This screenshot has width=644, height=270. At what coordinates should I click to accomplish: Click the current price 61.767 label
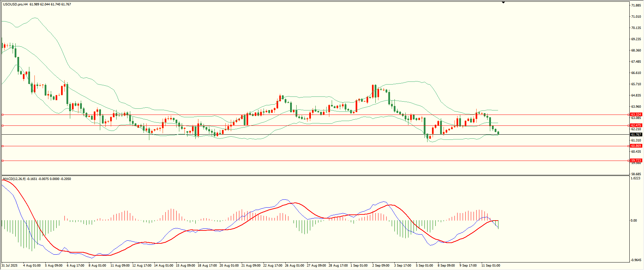tap(636, 135)
